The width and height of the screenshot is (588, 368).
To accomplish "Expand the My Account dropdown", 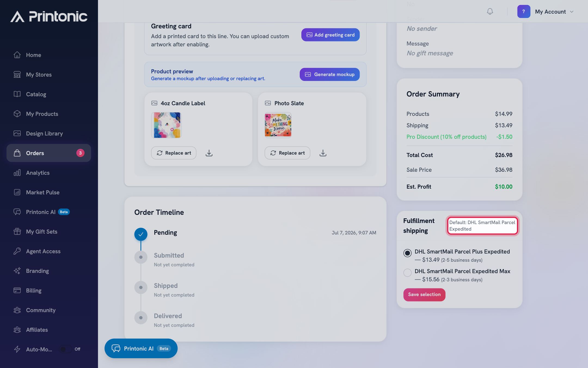I will pyautogui.click(x=554, y=12).
